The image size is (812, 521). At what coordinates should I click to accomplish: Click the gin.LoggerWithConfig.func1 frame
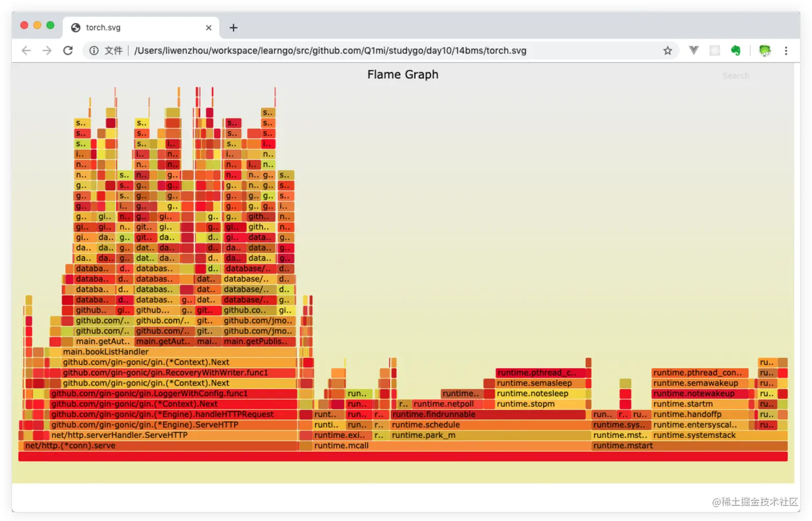173,393
